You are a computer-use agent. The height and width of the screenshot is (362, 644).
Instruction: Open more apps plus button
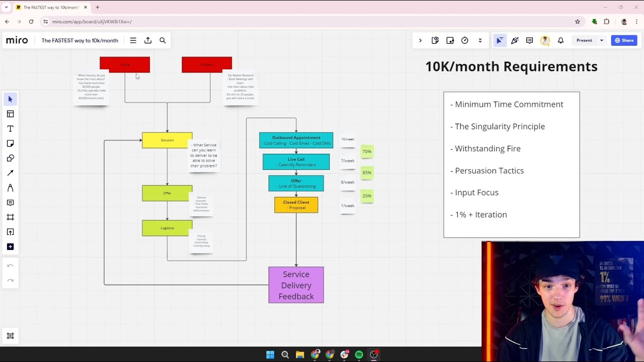click(10, 246)
